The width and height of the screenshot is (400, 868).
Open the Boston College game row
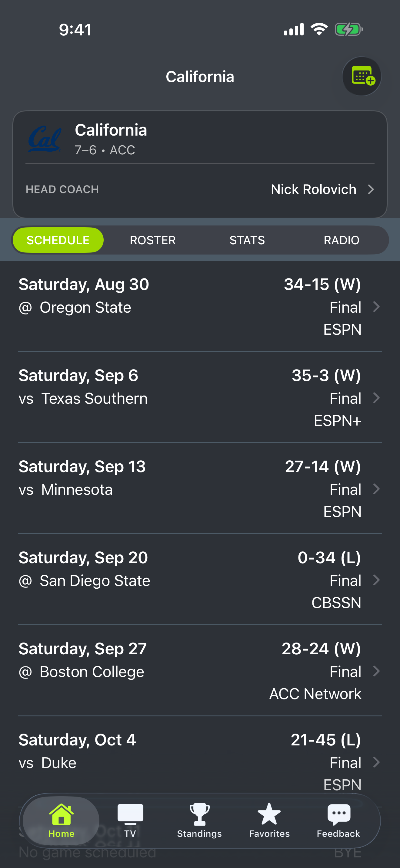click(200, 671)
